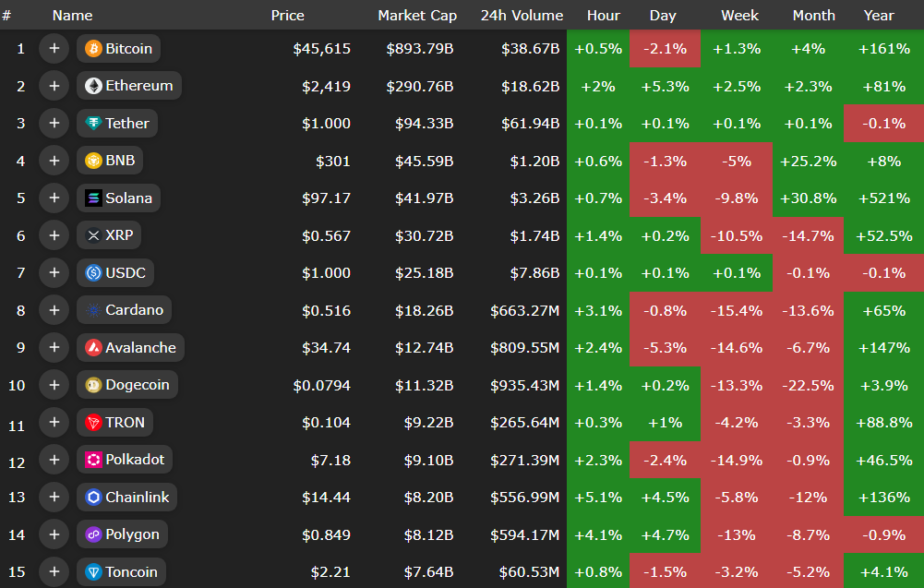
Task: Click the Cardano logo icon
Action: 93,310
